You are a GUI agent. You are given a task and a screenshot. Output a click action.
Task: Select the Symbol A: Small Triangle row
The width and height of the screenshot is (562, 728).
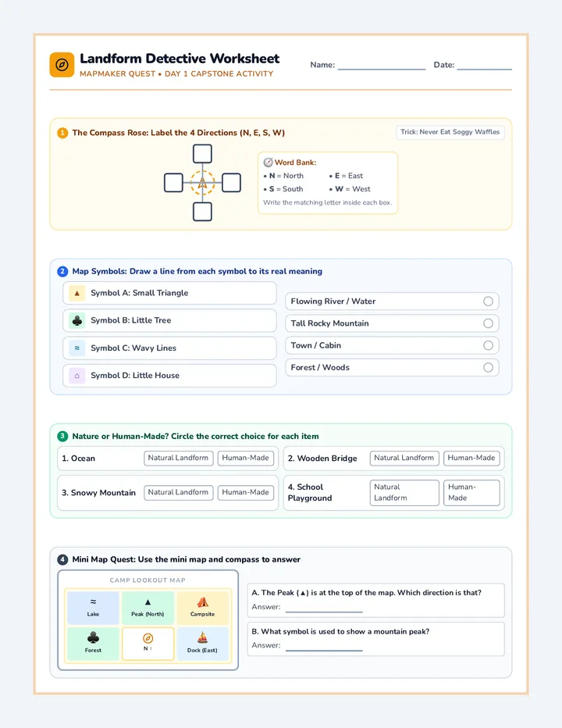click(x=170, y=294)
